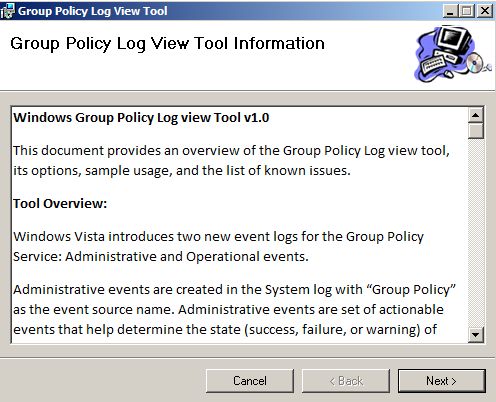Click the 'Tool Overview:' heading
The height and width of the screenshot is (402, 496).
(x=60, y=203)
